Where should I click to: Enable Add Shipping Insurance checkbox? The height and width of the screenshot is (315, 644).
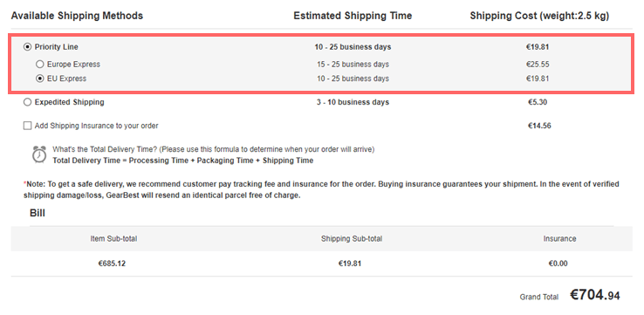27,126
